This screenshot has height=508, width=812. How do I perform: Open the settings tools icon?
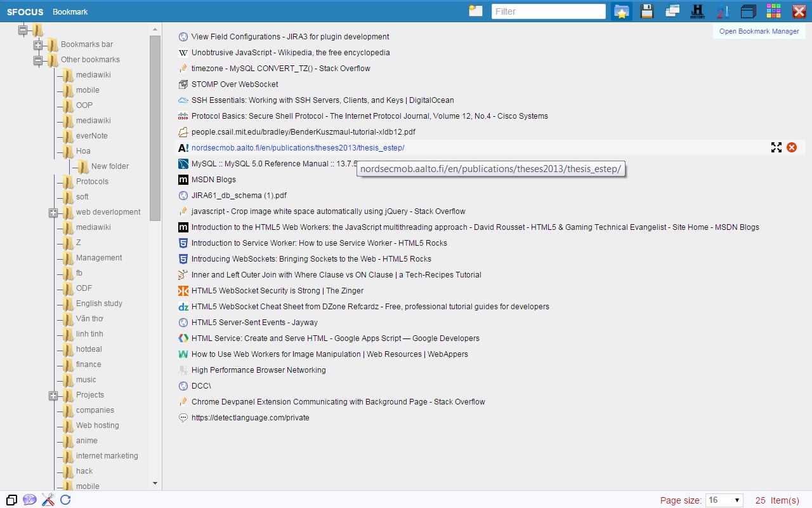[48, 500]
